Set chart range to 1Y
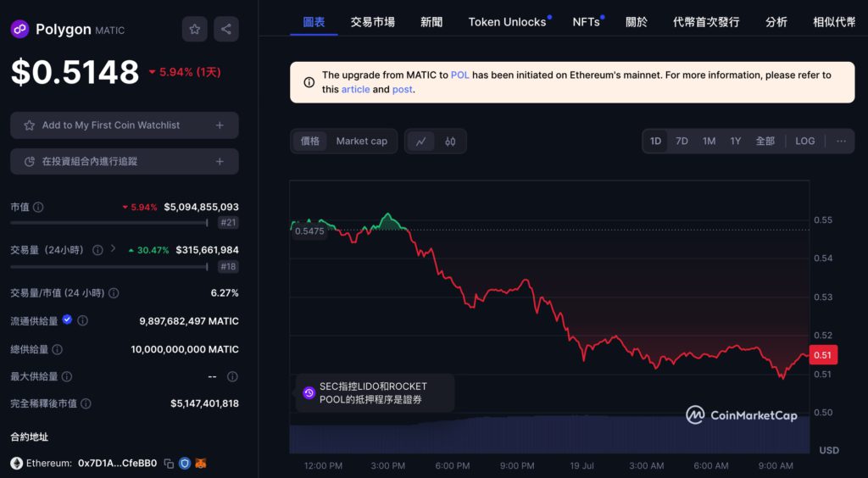 coord(735,141)
